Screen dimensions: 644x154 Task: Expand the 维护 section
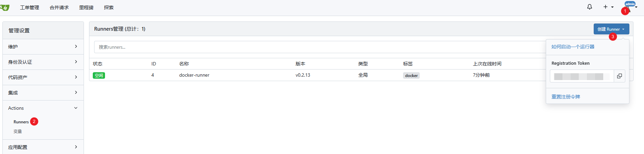pos(43,47)
